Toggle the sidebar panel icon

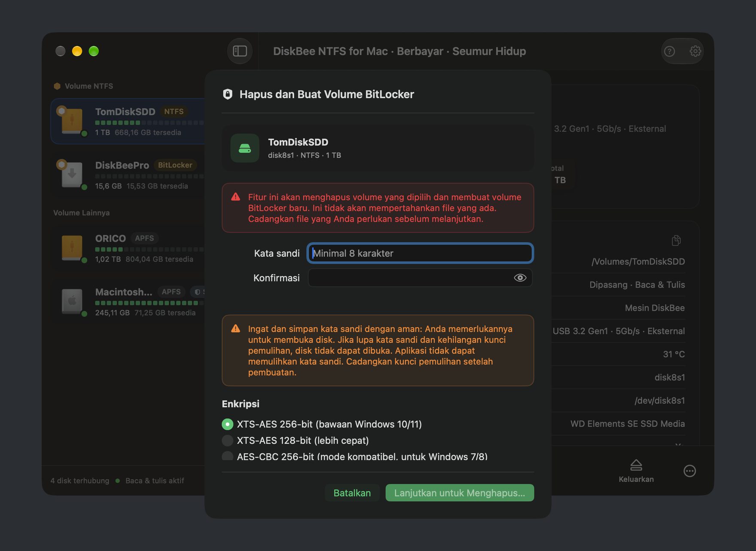click(240, 51)
